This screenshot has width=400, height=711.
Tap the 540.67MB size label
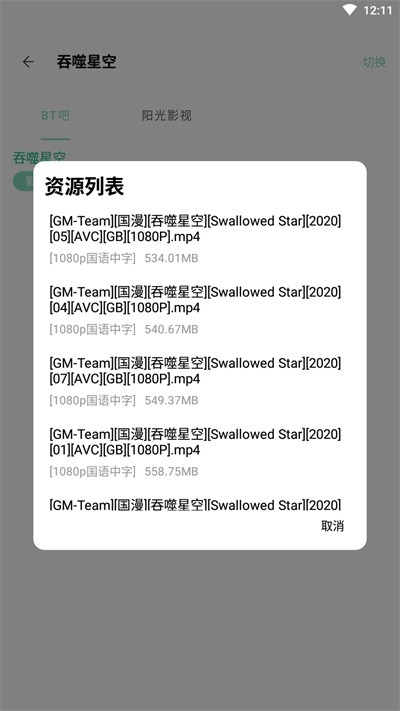coord(171,329)
